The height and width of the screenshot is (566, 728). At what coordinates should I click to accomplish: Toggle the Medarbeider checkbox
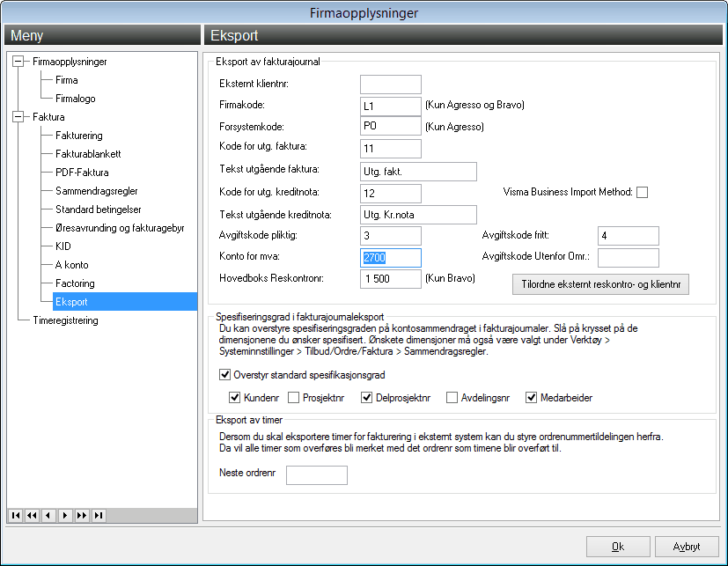[531, 398]
